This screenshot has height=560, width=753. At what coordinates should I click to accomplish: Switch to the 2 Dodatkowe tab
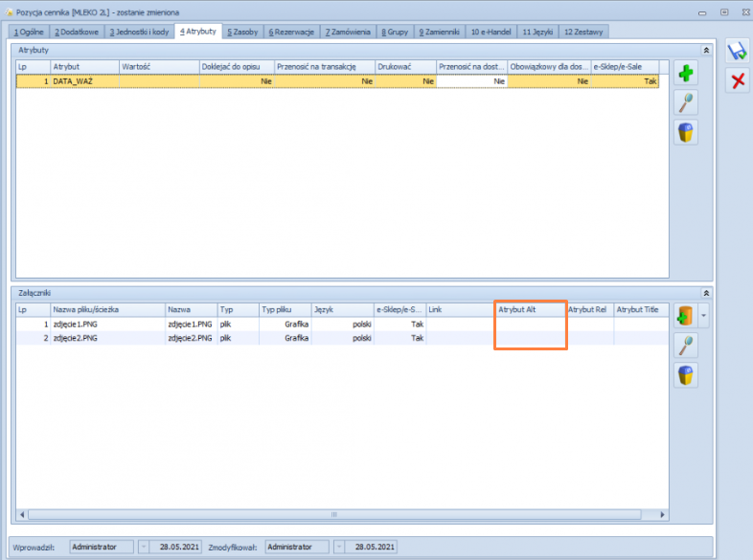pyautogui.click(x=77, y=33)
